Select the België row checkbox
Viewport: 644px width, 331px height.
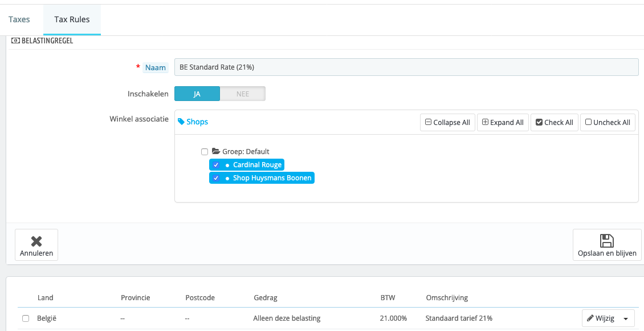(x=26, y=318)
